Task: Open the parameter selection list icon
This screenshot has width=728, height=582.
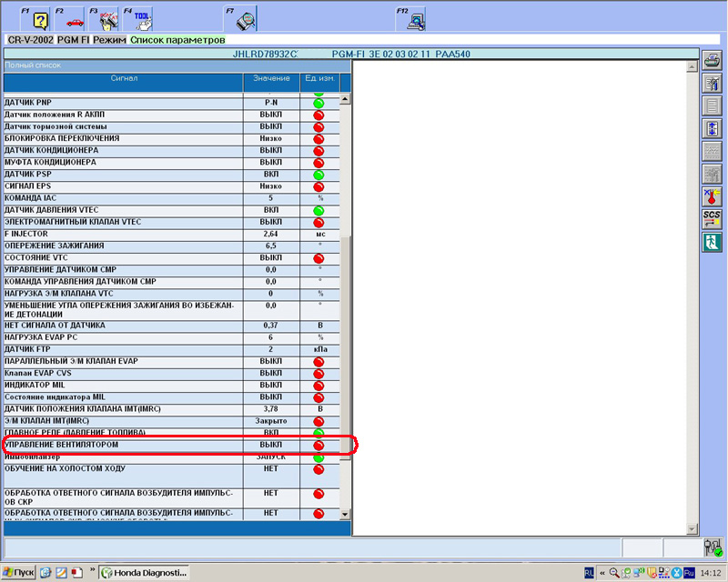Action: pos(712,83)
